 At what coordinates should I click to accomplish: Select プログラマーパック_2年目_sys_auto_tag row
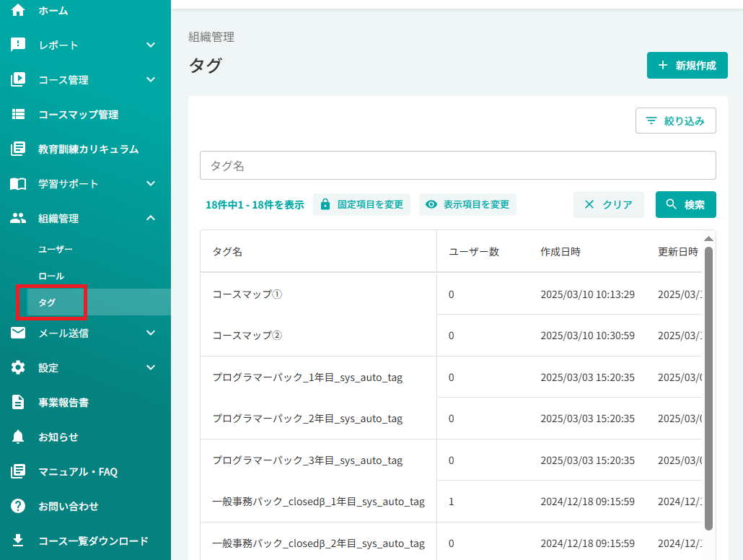coord(451,419)
